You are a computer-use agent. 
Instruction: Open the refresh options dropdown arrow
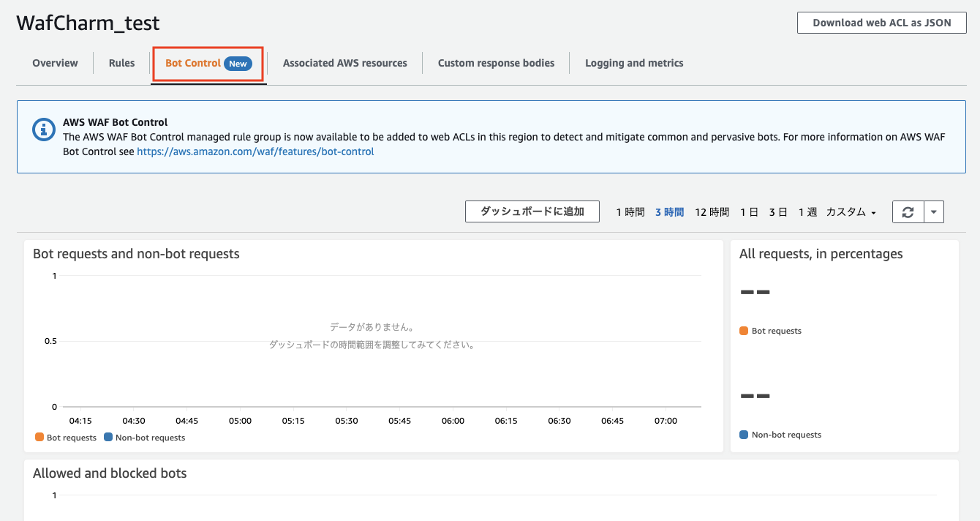pyautogui.click(x=935, y=212)
